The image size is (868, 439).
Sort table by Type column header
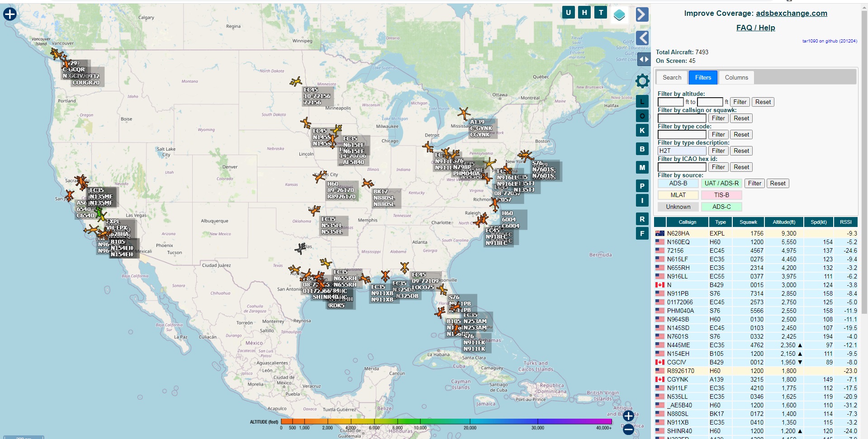(x=721, y=222)
